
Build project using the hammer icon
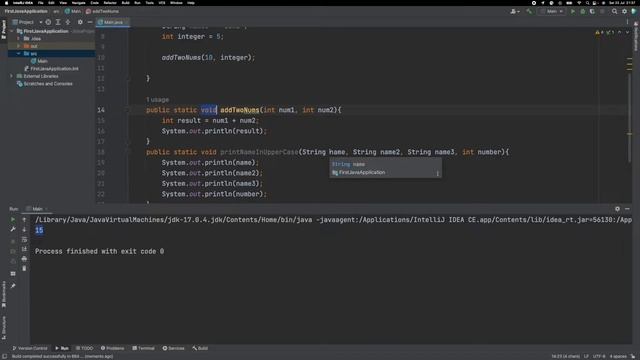pos(529,11)
